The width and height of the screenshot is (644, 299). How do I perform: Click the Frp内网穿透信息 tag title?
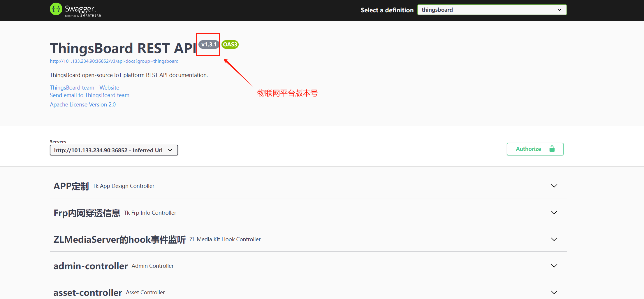87,213
